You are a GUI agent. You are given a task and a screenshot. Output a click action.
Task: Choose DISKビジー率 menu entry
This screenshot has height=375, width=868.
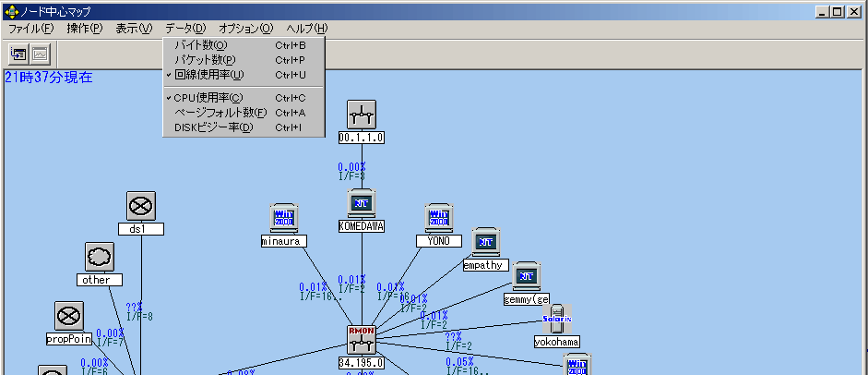pos(244,128)
